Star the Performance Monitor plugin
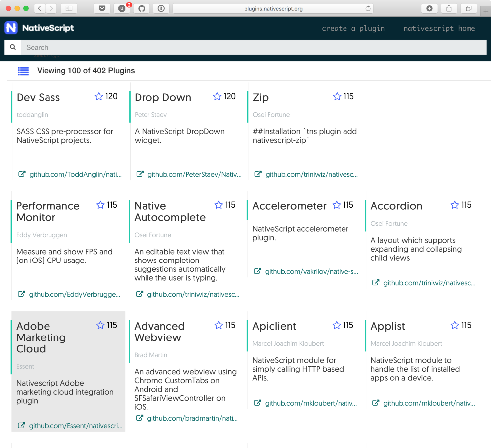 point(100,205)
